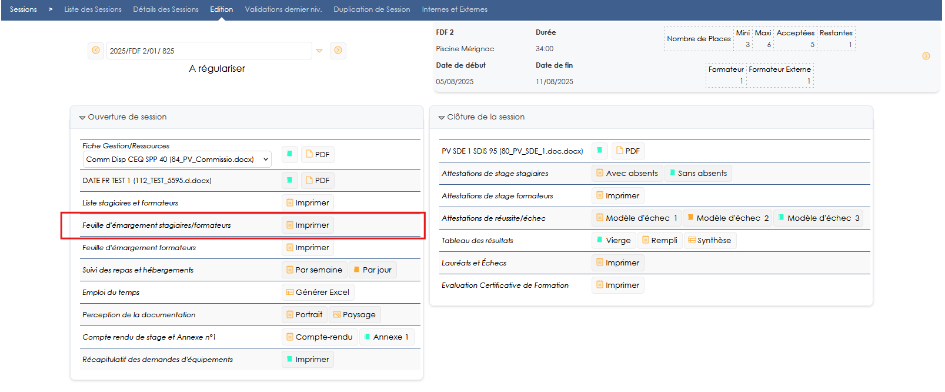The height and width of the screenshot is (392, 945).
Task: Click Par semaine for meals tracking
Action: 314,270
